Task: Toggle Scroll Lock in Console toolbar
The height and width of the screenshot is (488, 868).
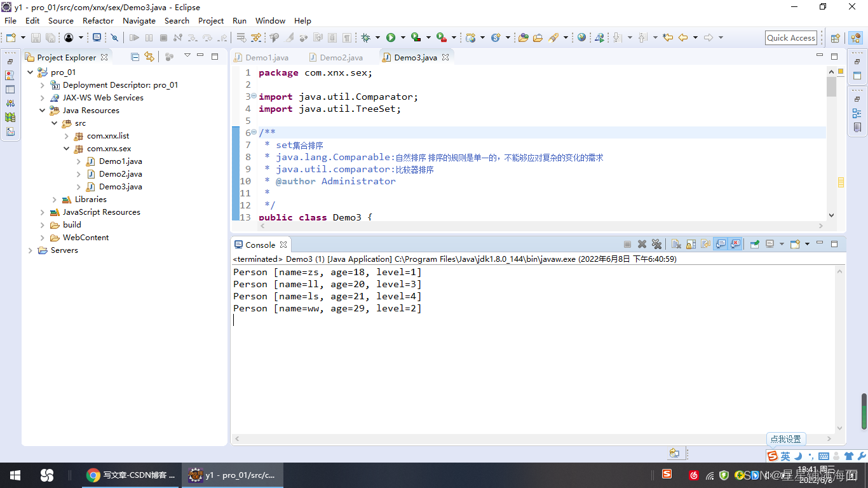Action: tap(691, 244)
